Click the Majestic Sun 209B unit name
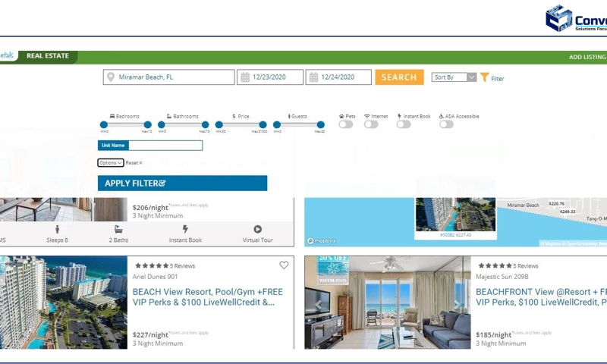The height and width of the screenshot is (364, 607). click(502, 277)
